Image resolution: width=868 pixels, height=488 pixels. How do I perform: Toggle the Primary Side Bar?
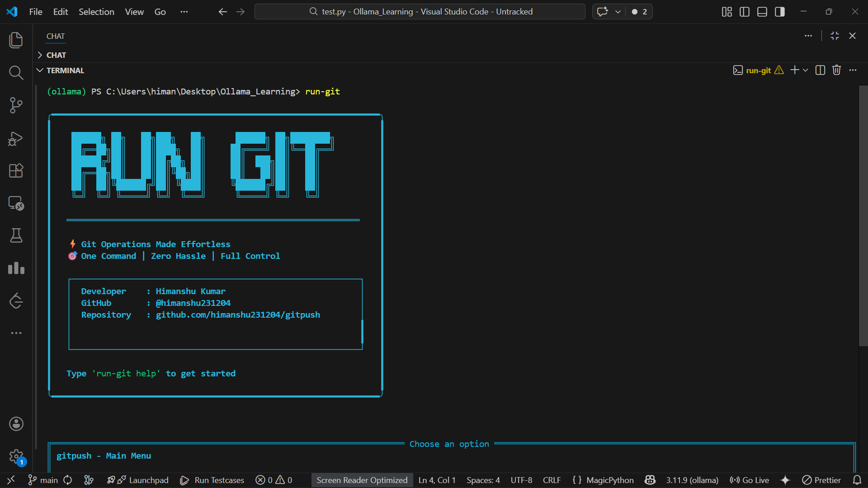coord(744,12)
